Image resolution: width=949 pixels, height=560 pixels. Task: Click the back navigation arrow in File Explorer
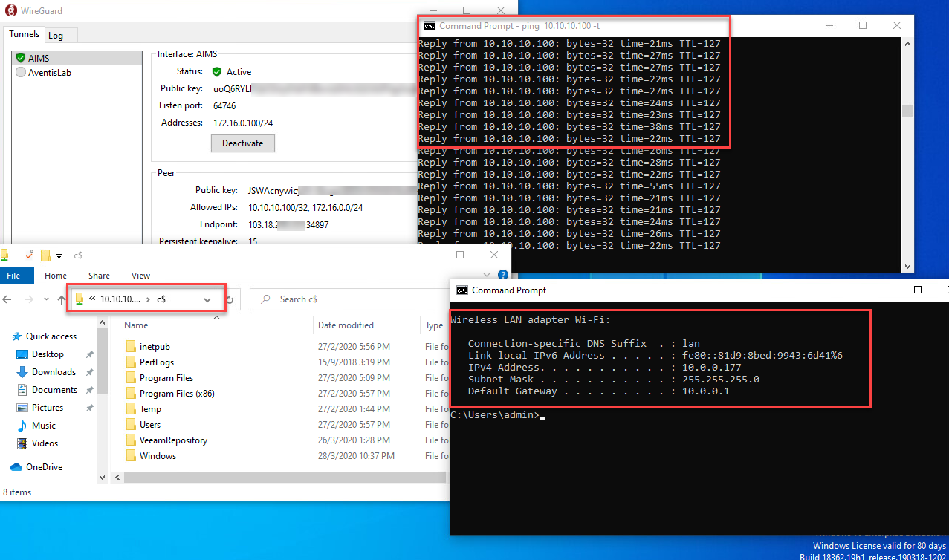(8, 299)
